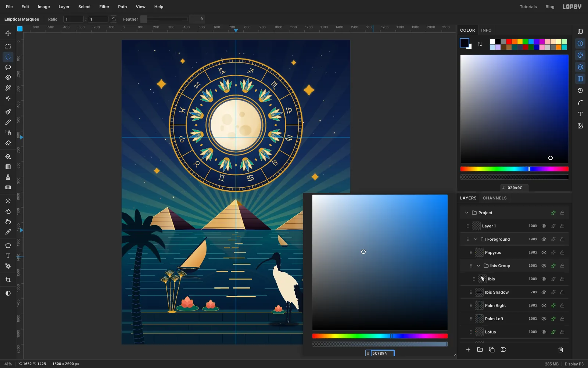Delete layer with the trash icon

click(561, 350)
